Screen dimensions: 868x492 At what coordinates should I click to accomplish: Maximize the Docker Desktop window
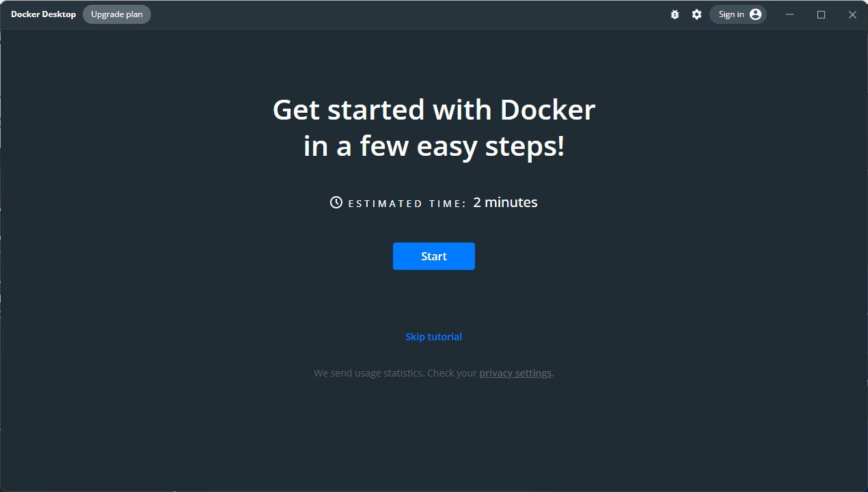821,14
